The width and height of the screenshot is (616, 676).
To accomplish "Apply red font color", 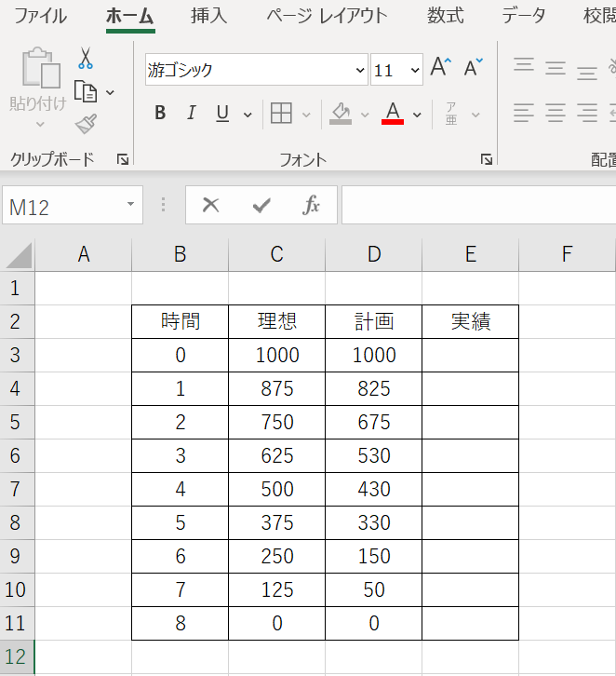I will (x=393, y=114).
